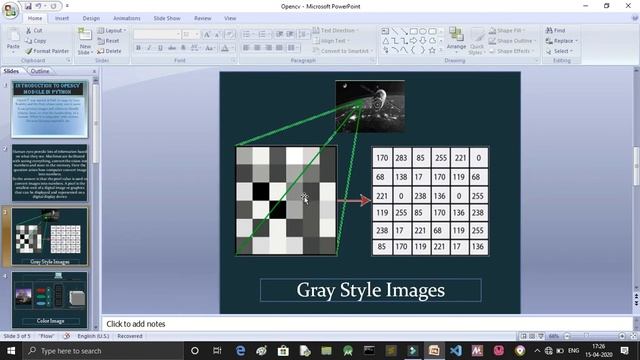Click to add notes area
640x360 pixels.
click(x=367, y=324)
